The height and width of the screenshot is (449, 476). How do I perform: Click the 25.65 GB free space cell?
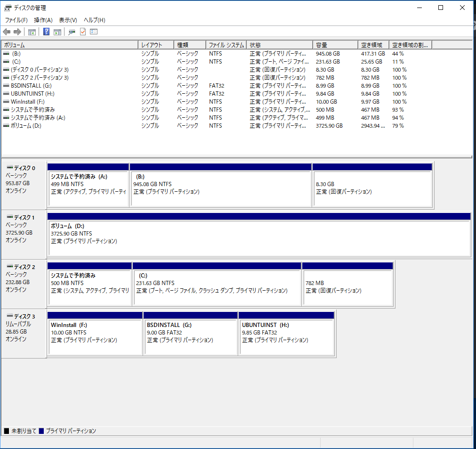click(371, 62)
